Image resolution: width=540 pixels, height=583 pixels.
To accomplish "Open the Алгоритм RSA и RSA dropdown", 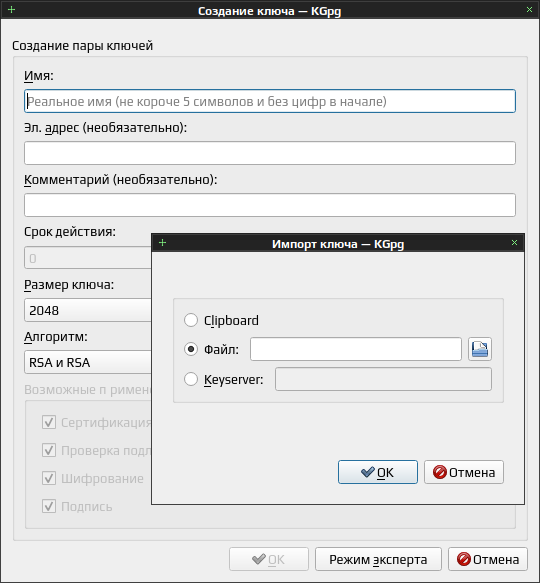I will point(88,362).
